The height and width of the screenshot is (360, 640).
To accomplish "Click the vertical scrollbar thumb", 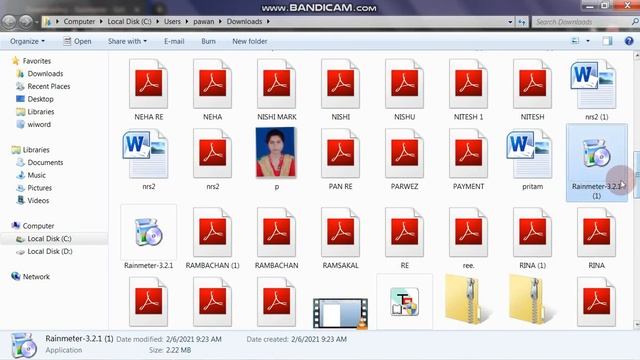I will 636,175.
